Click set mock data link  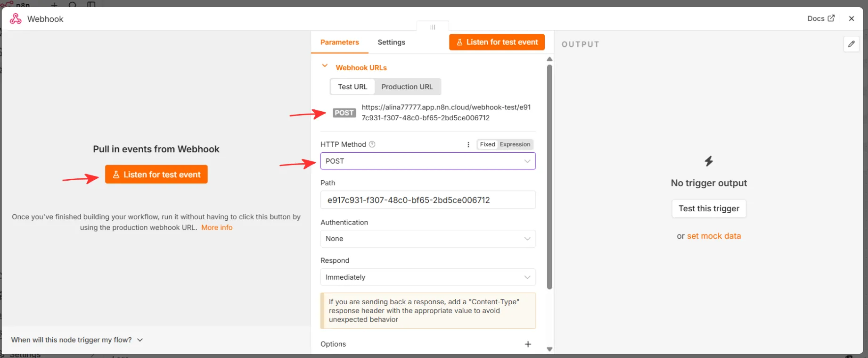(x=714, y=236)
